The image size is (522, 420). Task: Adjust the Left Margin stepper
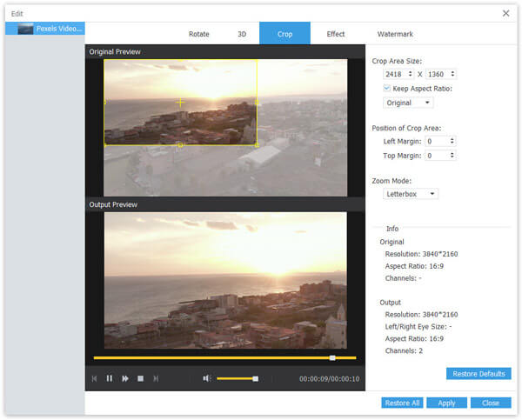(452, 141)
